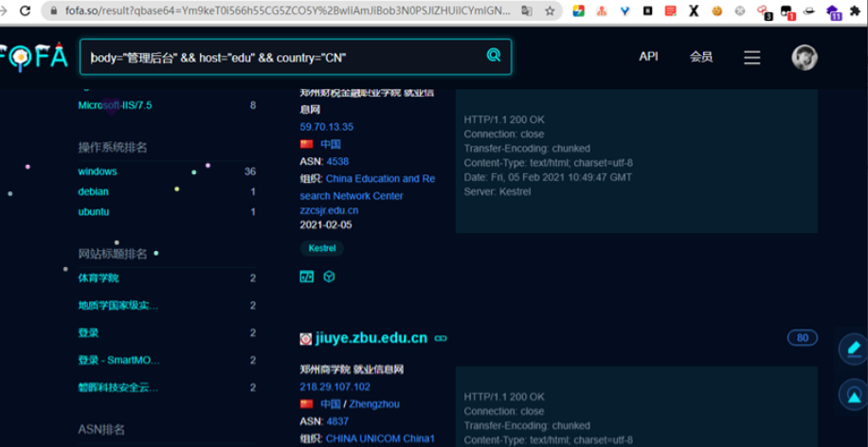The image size is (868, 447).
Task: Open the colorful lightning-bolt extension
Action: [x=578, y=10]
